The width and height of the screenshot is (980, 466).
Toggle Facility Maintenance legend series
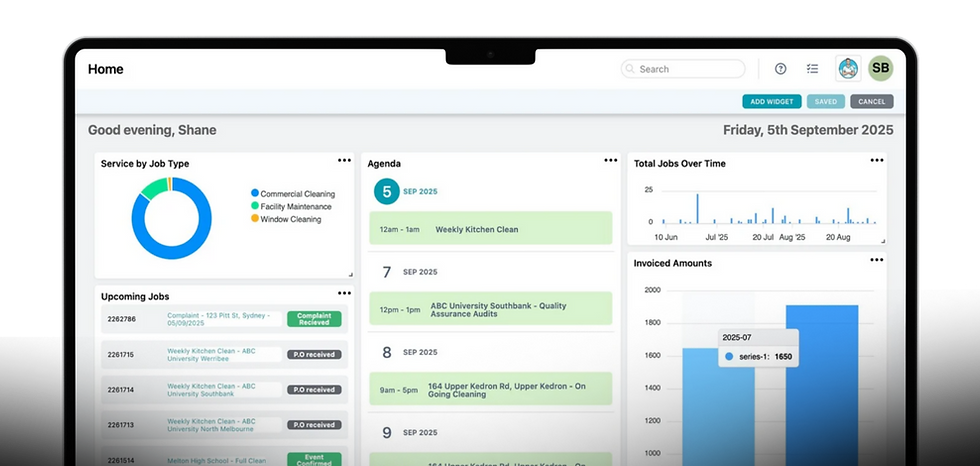click(291, 206)
